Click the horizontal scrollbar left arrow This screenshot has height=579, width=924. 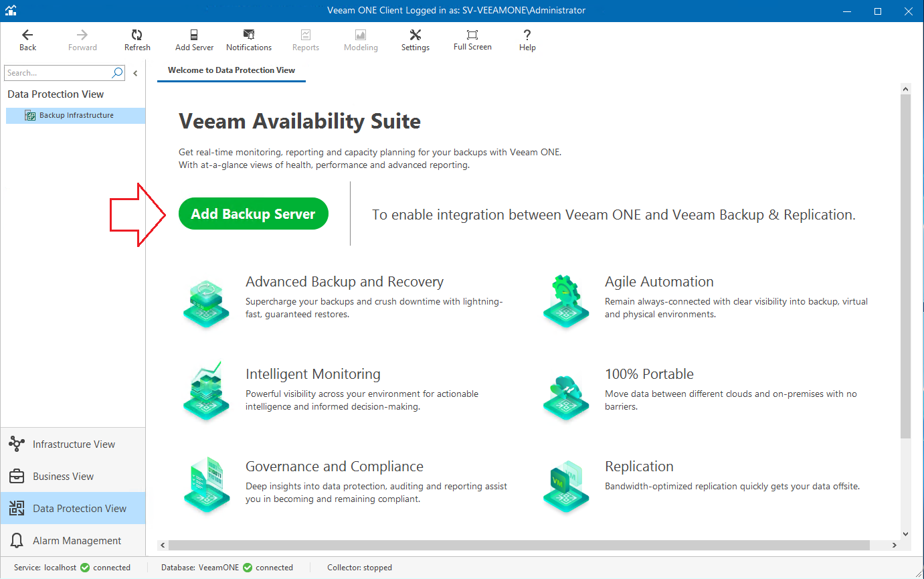click(163, 545)
